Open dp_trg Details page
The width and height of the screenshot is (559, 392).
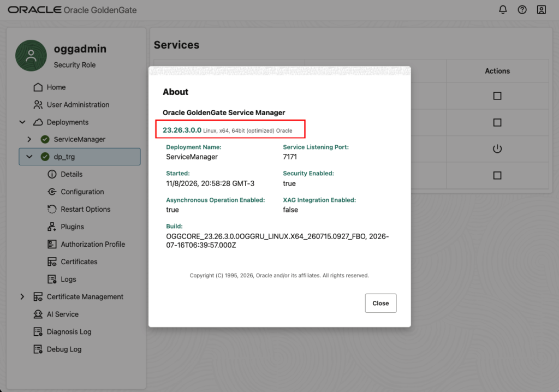click(72, 174)
